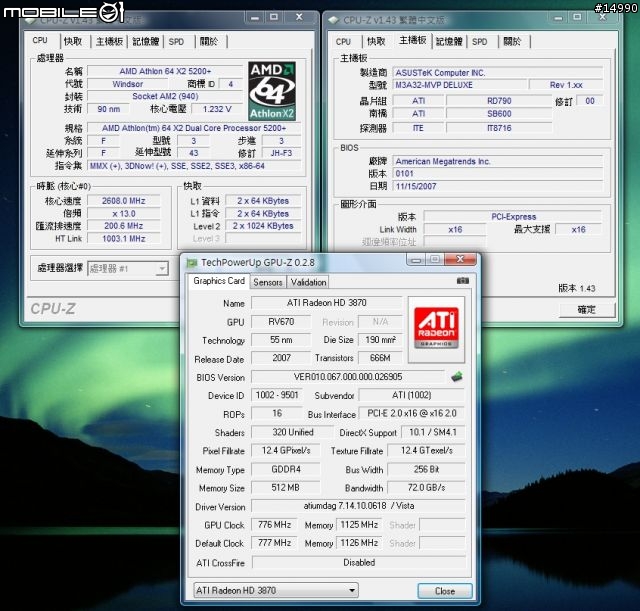Select the CPU tab in left CPU-Z window
Screen dimensions: 640x611
coord(40,40)
